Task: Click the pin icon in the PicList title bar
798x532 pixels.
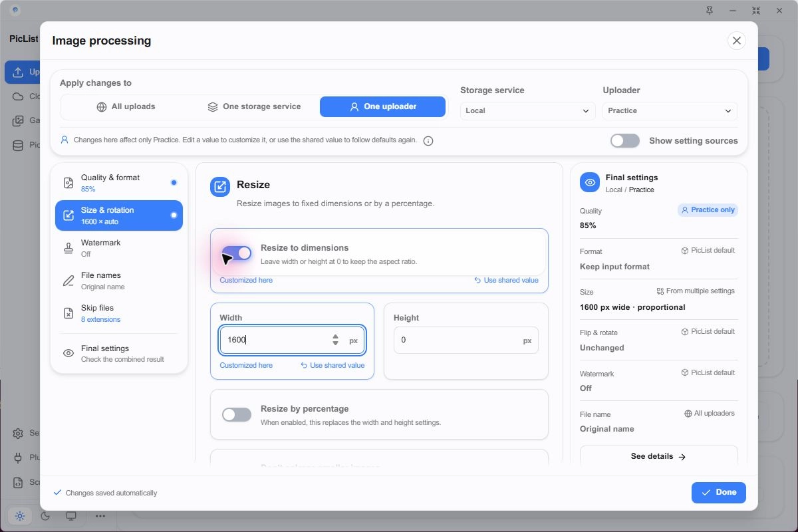Action: (x=710, y=11)
